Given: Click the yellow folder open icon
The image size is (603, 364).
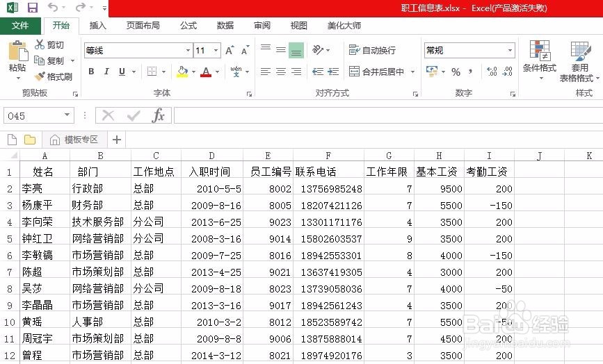Looking at the screenshot, I should coord(30,140).
